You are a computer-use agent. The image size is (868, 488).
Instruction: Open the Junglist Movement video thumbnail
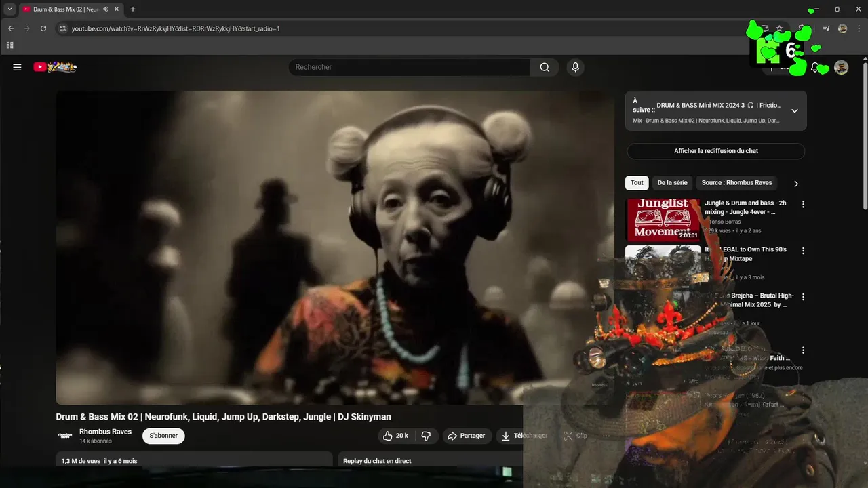pyautogui.click(x=663, y=219)
